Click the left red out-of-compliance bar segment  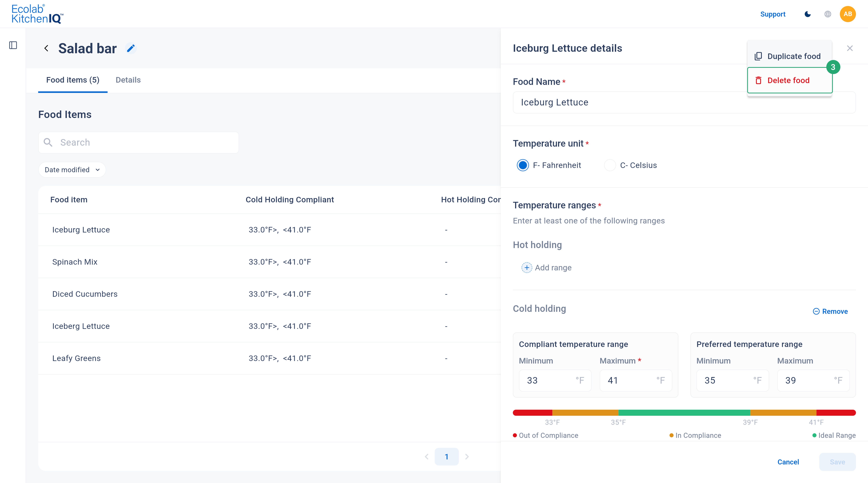point(532,413)
